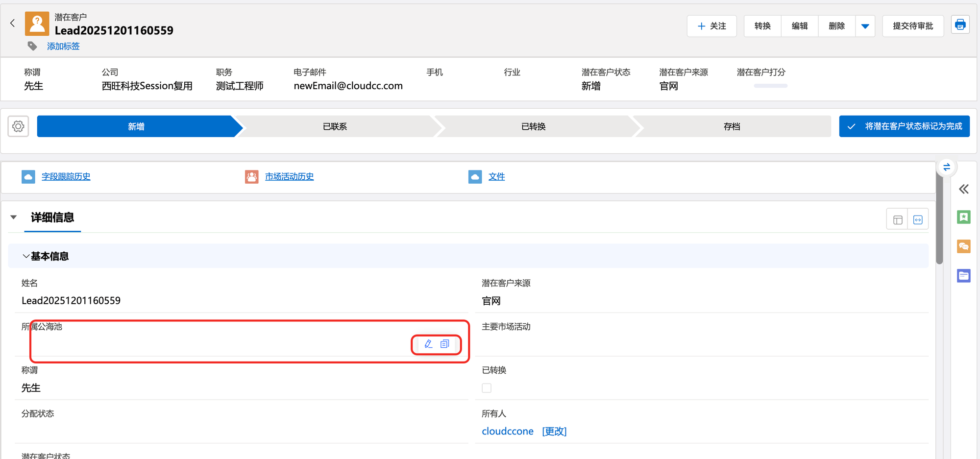Open the 字段跟踪历史 link
This screenshot has width=980, height=459.
(66, 177)
